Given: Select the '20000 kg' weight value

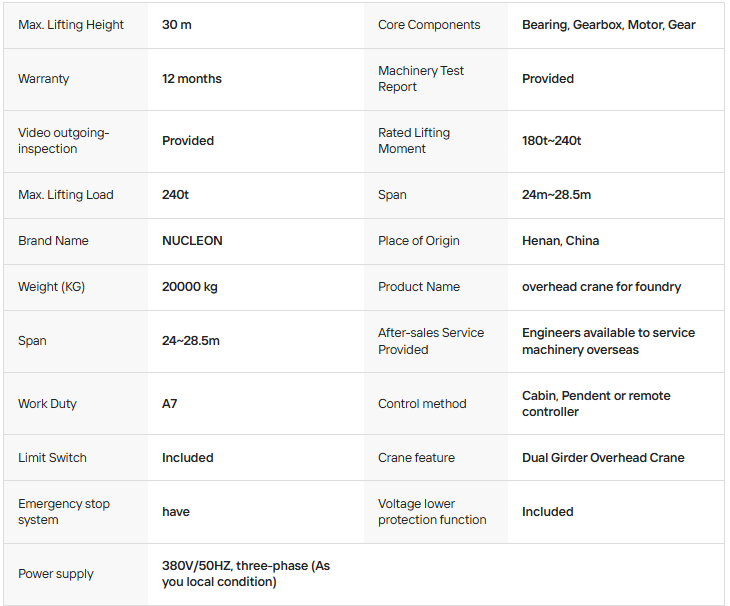Looking at the screenshot, I should click(189, 287).
